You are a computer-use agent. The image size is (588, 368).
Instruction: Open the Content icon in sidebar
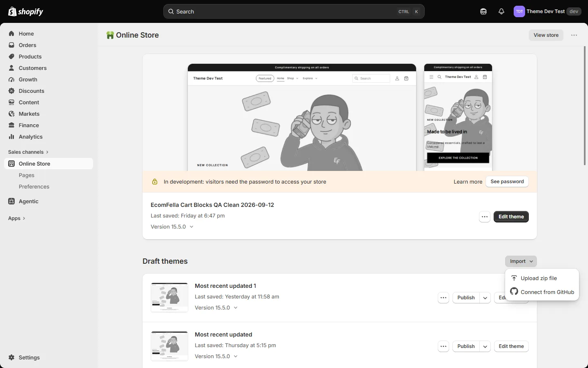coord(11,102)
